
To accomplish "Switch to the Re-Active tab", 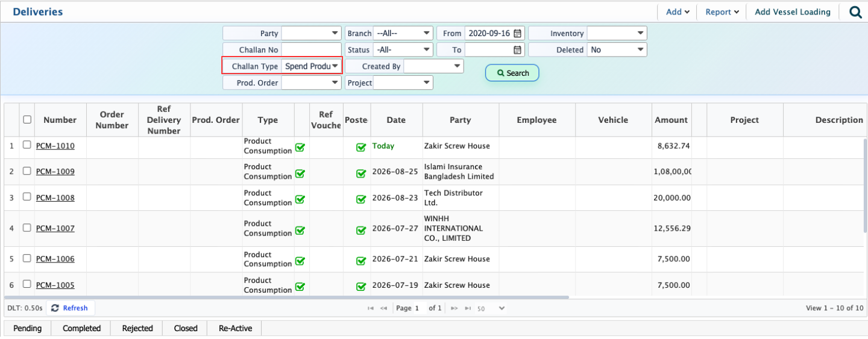I will point(235,328).
